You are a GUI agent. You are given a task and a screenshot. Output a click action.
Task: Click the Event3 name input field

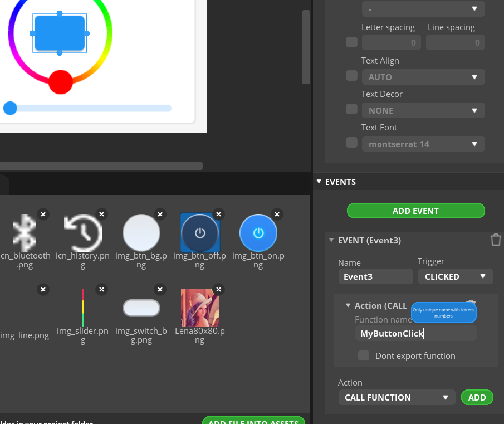(x=375, y=276)
